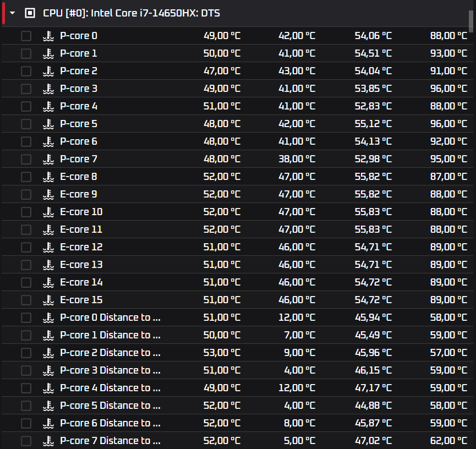The width and height of the screenshot is (476, 449).
Task: Click the vertical scrollbar thumb at right edge
Action: point(471,21)
